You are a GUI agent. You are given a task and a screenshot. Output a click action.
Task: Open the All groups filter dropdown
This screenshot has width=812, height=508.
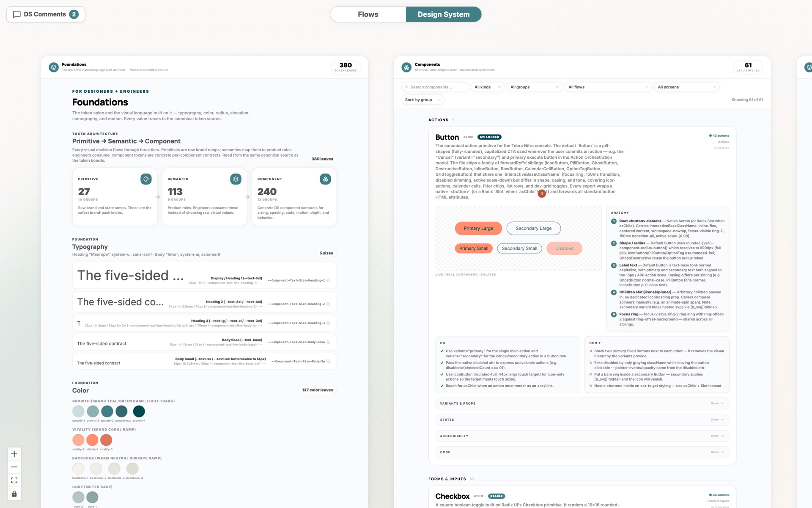pyautogui.click(x=534, y=87)
